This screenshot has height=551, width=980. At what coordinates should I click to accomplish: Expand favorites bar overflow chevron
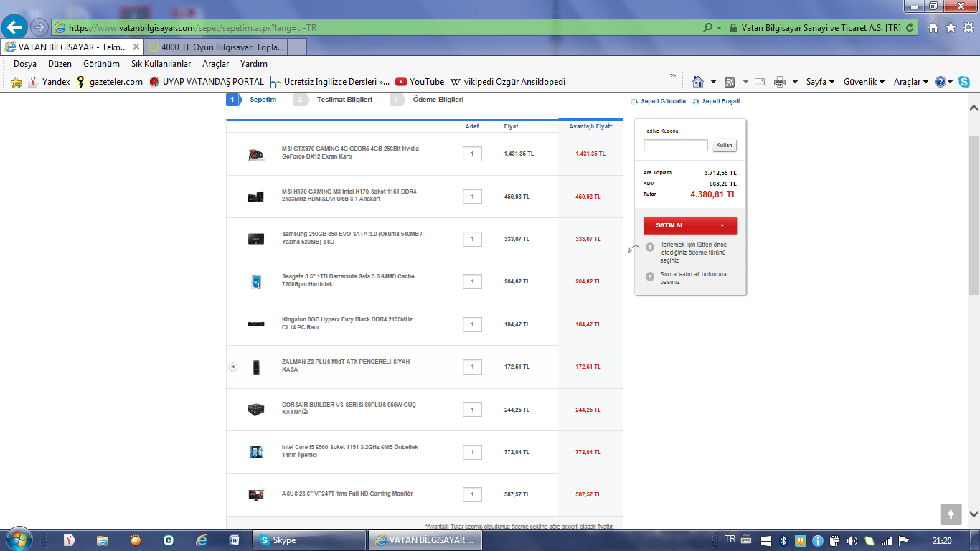(673, 76)
